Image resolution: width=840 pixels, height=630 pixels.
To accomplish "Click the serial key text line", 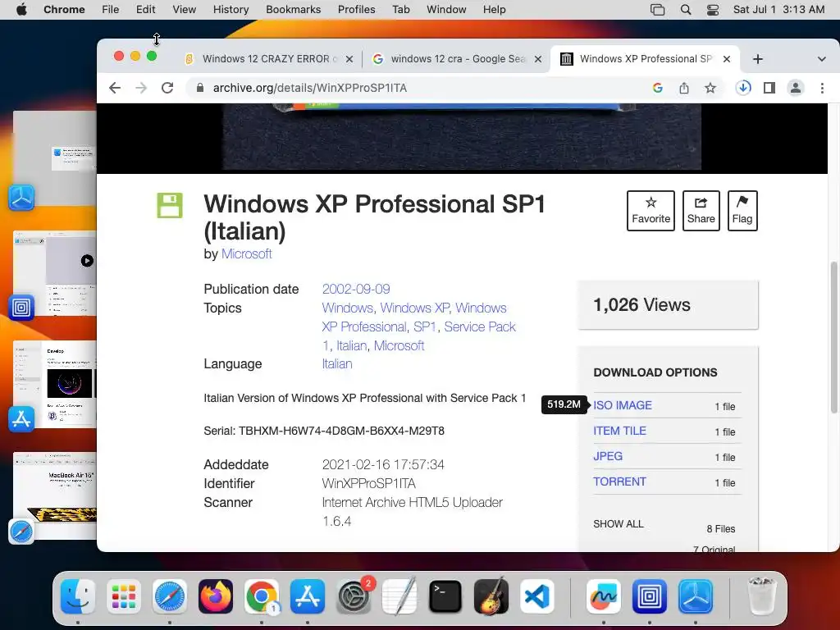I will click(x=324, y=431).
